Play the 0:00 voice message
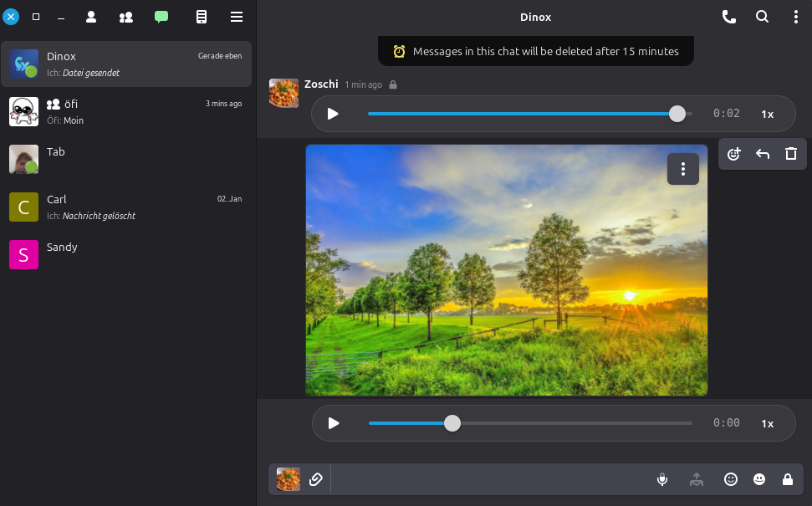The height and width of the screenshot is (506, 812). coord(334,424)
